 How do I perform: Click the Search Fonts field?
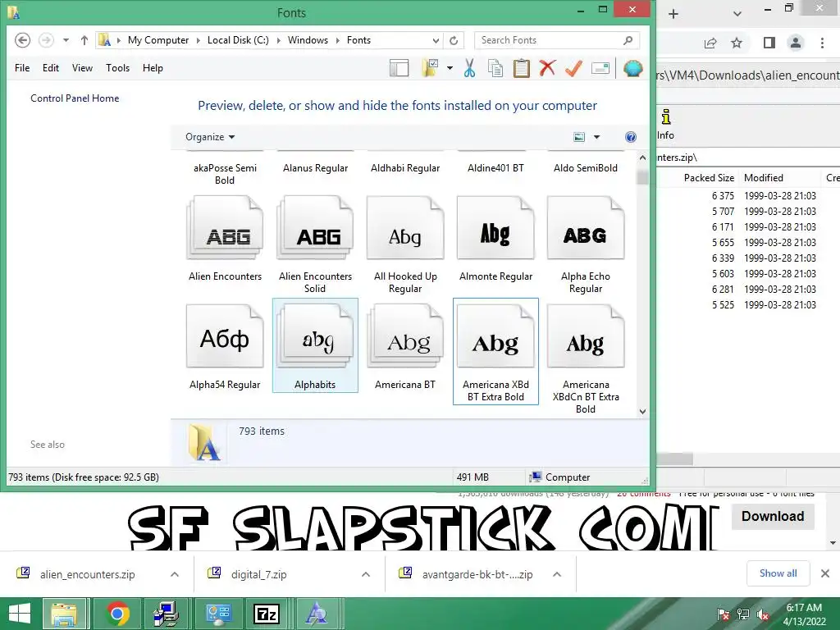[557, 40]
